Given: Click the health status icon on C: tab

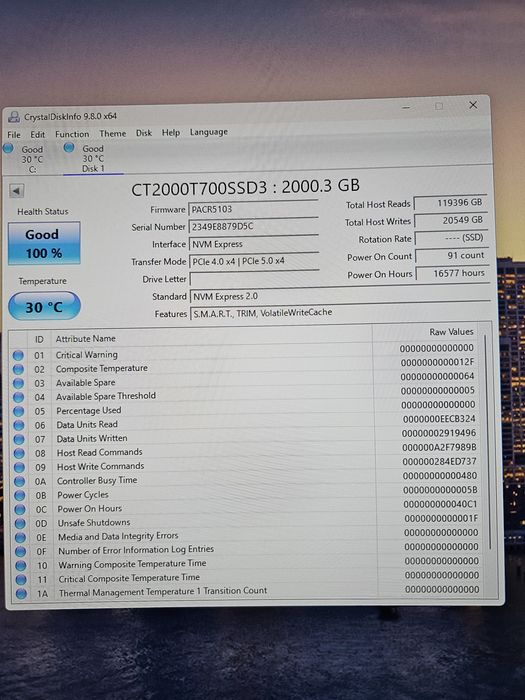Looking at the screenshot, I should 8,148.
